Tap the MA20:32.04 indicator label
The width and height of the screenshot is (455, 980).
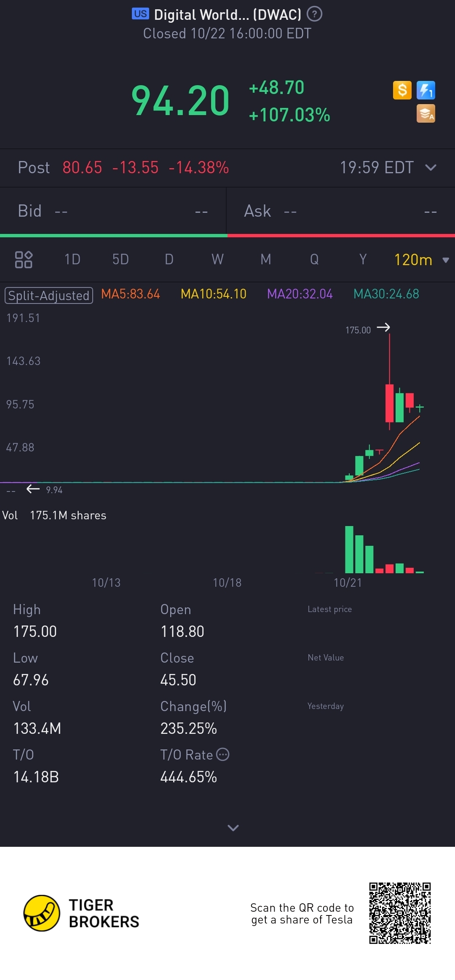pos(300,294)
